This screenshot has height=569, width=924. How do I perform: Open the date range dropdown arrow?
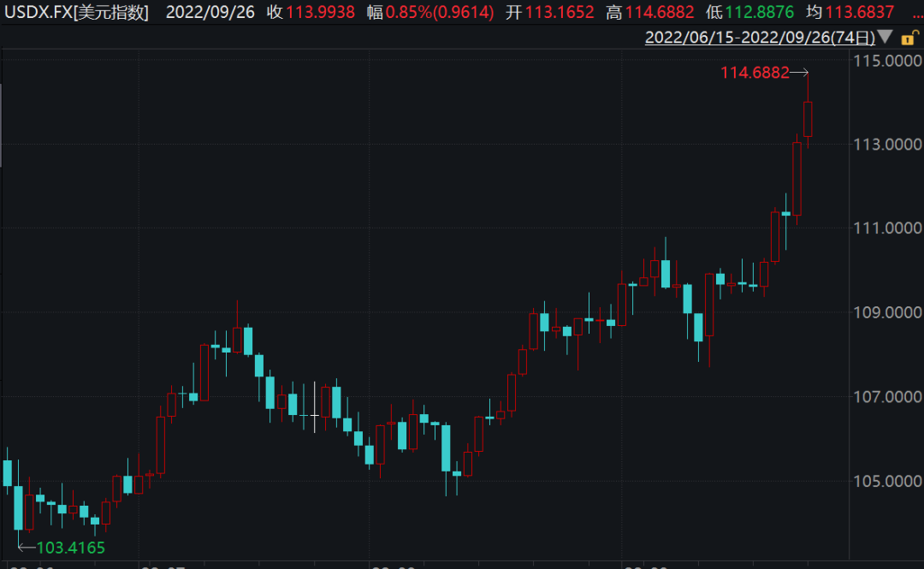pos(885,37)
